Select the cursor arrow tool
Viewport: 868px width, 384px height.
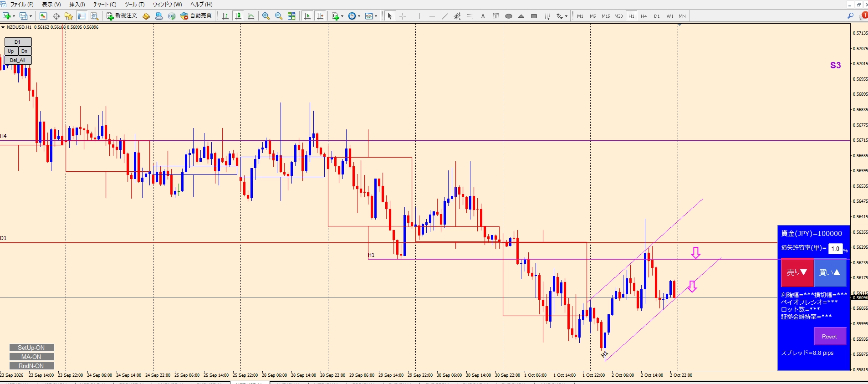coord(390,16)
